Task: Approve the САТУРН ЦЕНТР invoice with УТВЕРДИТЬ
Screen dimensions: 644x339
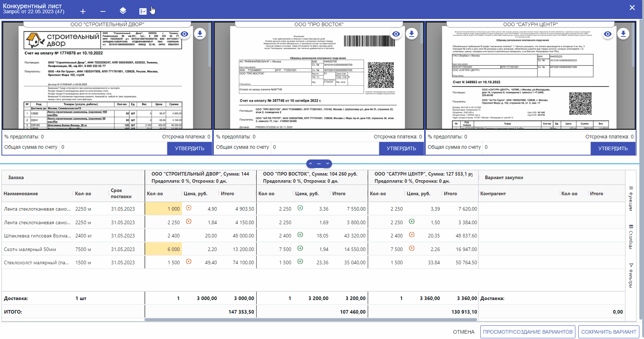Action: [x=613, y=148]
